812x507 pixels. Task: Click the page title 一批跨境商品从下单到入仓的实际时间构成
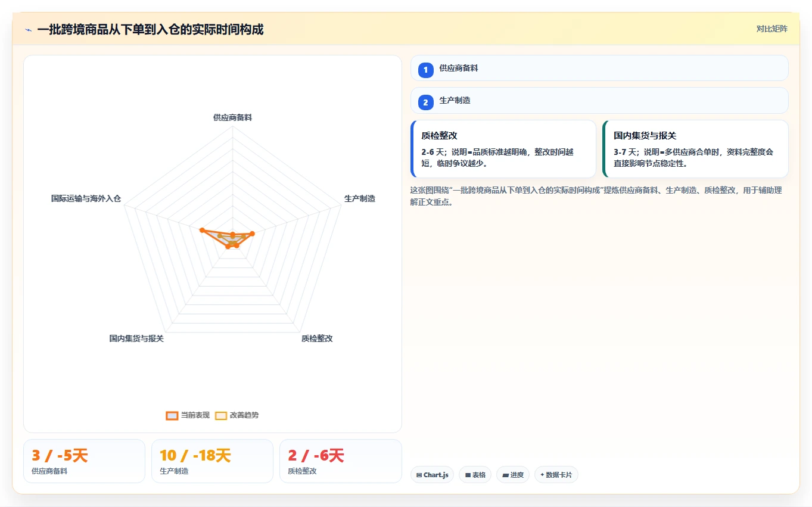pos(150,29)
